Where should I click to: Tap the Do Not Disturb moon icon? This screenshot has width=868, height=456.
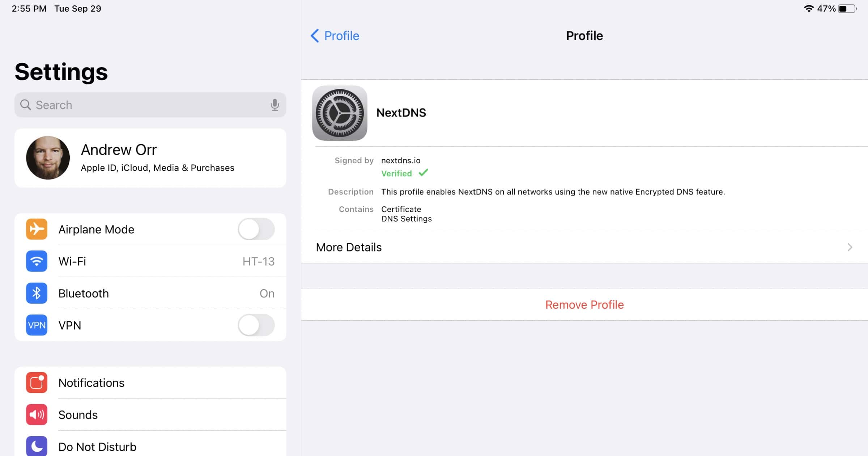coord(37,446)
